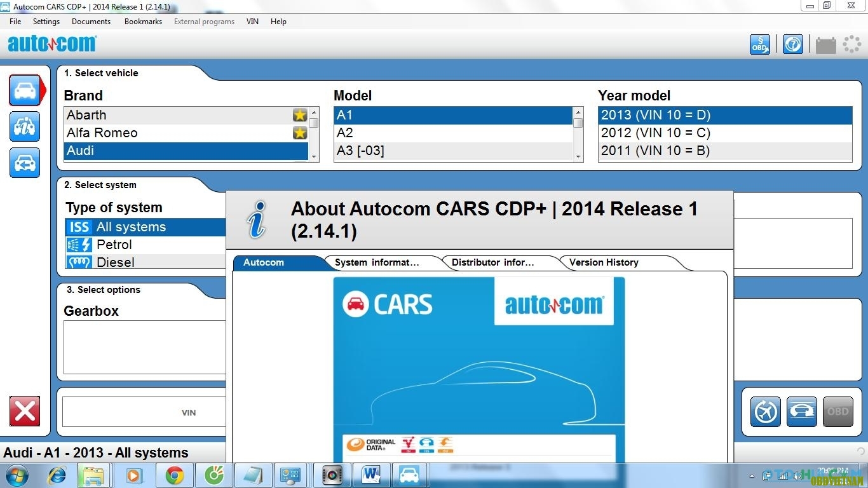
Task: Select model A3 [-03]
Action: (x=453, y=151)
